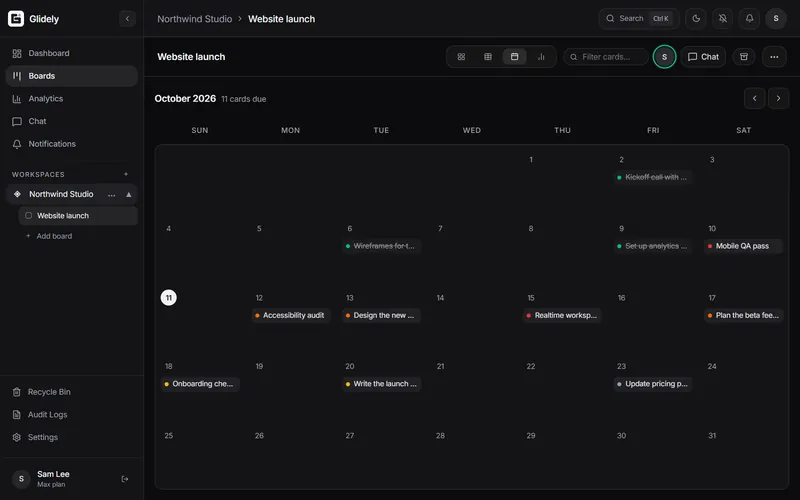
Task: Click the green-ringed member avatar S
Action: click(x=664, y=57)
